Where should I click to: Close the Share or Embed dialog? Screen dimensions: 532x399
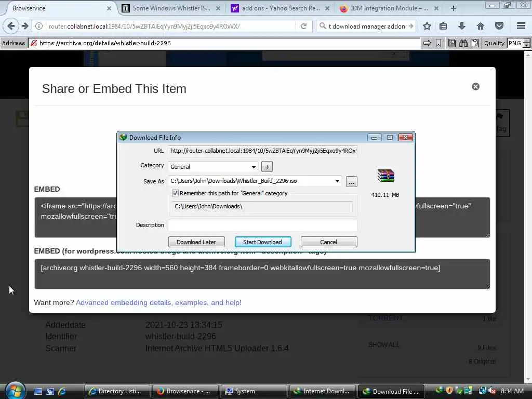(476, 87)
